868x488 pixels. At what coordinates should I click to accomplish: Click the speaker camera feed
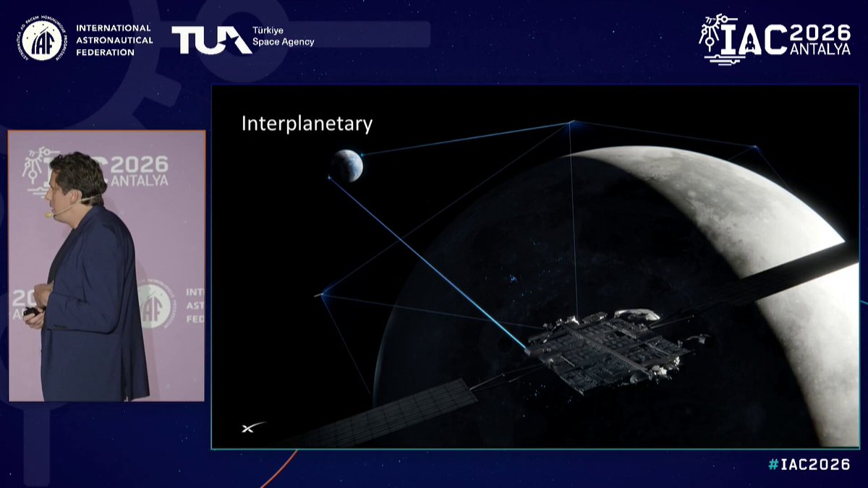(x=106, y=266)
